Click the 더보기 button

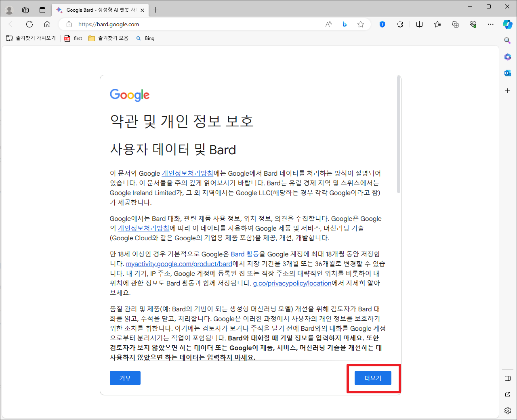coord(373,378)
